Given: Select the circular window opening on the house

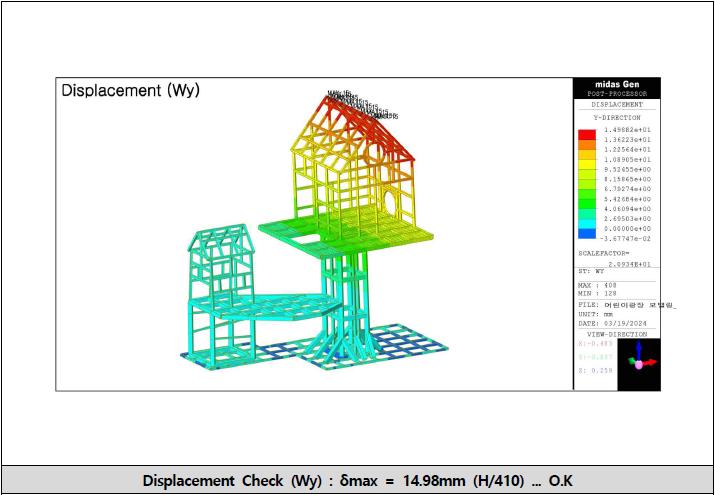Looking at the screenshot, I should coord(387,202).
